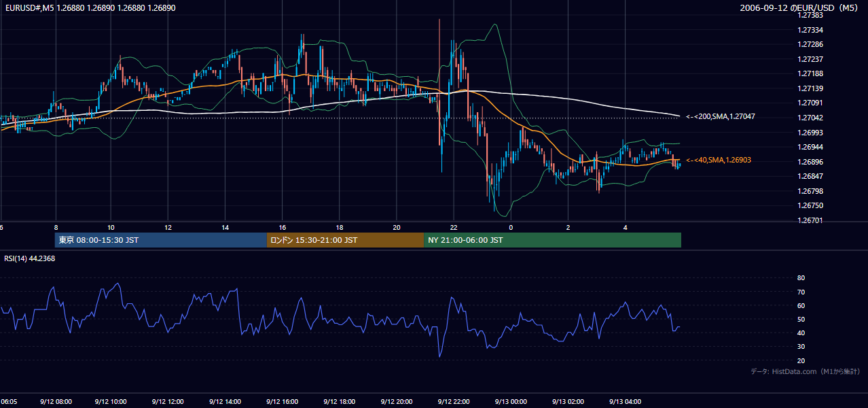Select the 東京 08:00-15:30 JST session bar
Viewport: 868px width, 408px height.
[x=161, y=240]
